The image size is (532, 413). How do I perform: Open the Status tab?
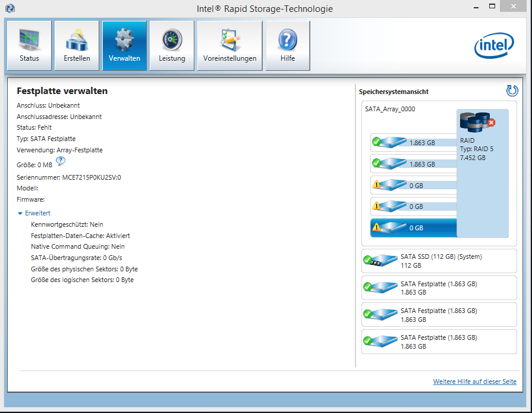click(x=29, y=45)
